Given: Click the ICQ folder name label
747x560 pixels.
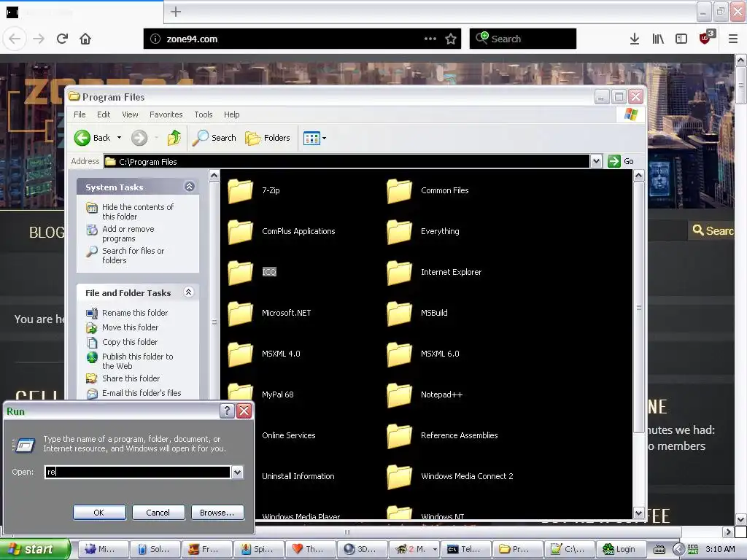Looking at the screenshot, I should (269, 273).
